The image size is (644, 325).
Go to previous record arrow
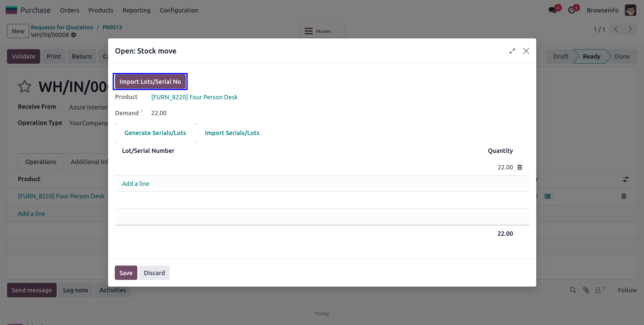pyautogui.click(x=616, y=29)
